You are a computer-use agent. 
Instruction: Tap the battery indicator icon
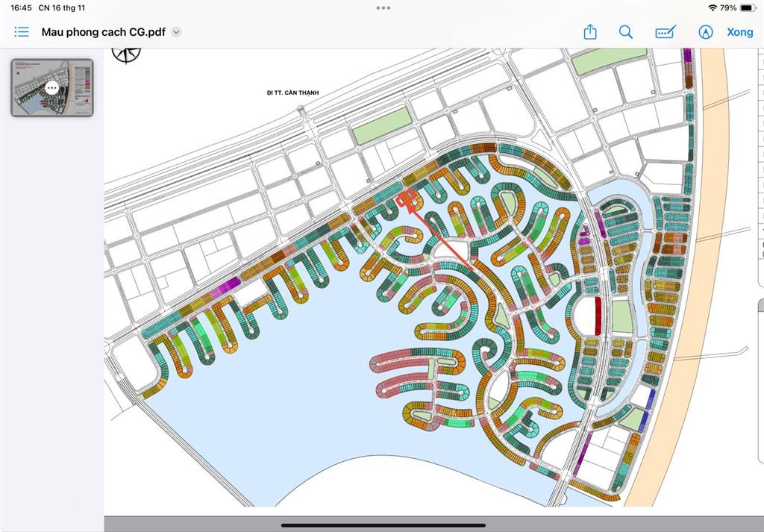[x=747, y=7]
